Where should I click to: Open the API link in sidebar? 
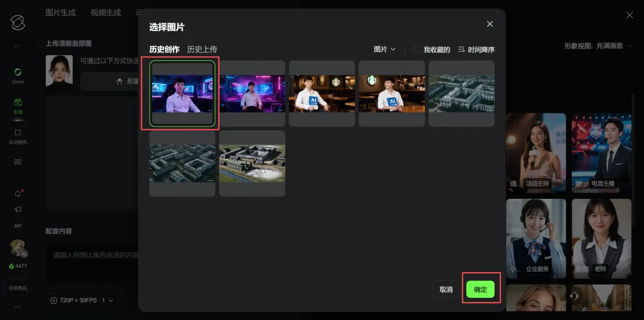tap(18, 226)
